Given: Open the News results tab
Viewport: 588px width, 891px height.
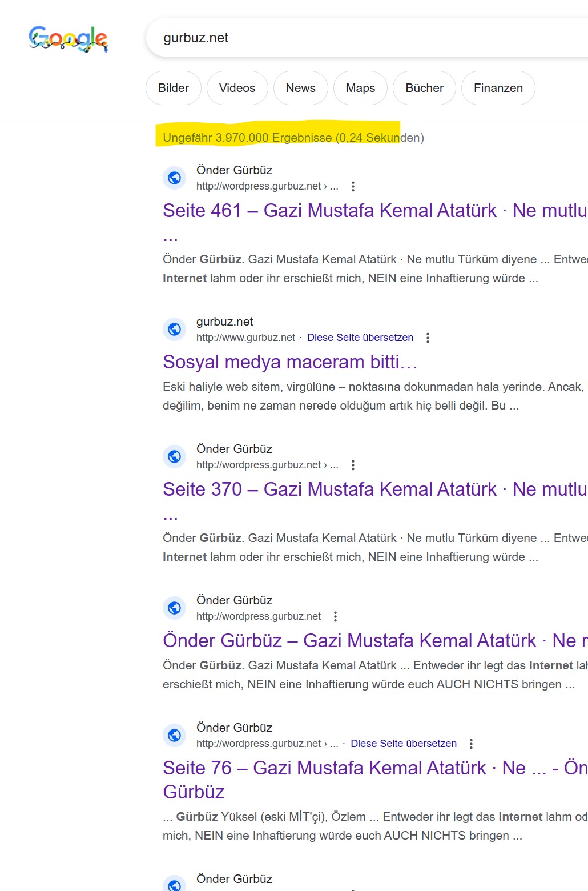Looking at the screenshot, I should [x=301, y=88].
